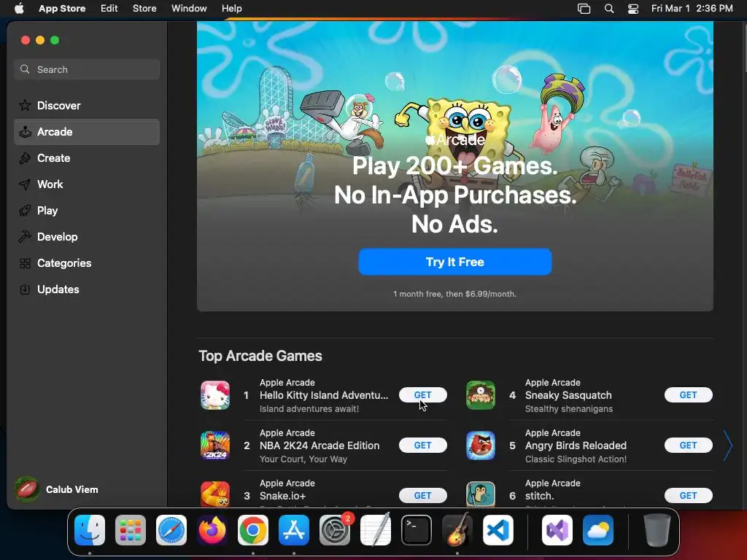Open the Trash in the dock

click(x=657, y=530)
